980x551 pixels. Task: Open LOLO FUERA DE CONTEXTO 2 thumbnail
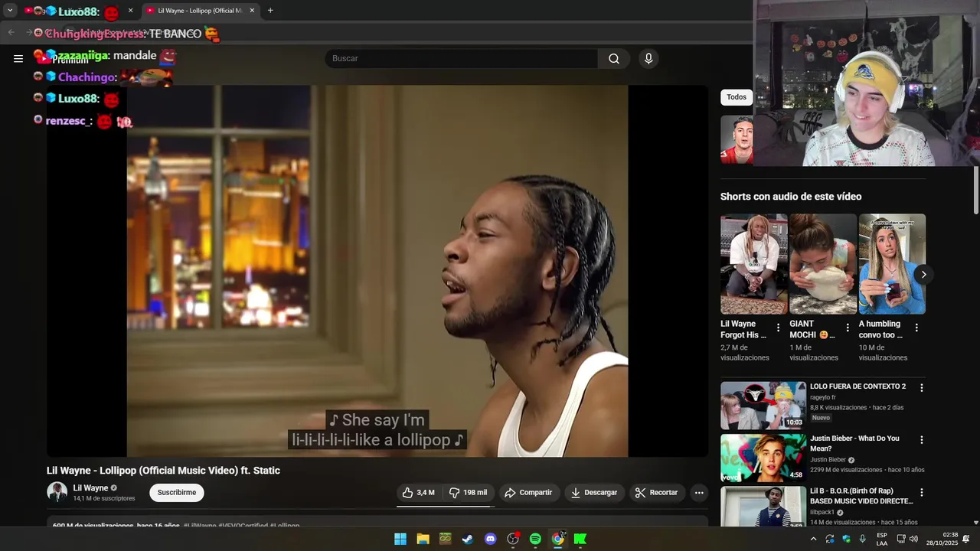763,406
